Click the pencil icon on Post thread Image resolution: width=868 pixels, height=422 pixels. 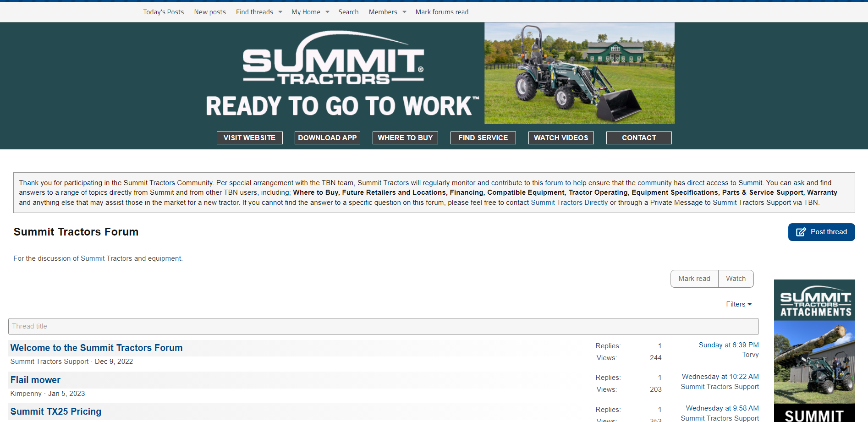(801, 232)
